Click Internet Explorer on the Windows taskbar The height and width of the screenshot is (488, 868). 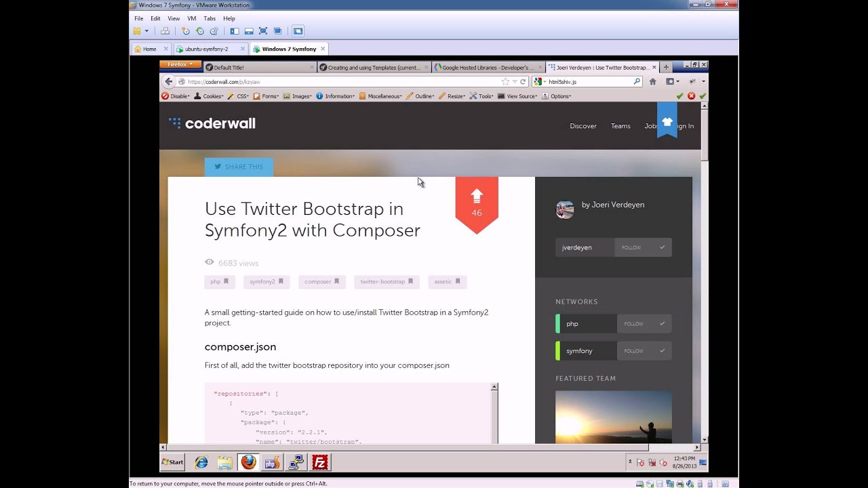pyautogui.click(x=201, y=463)
